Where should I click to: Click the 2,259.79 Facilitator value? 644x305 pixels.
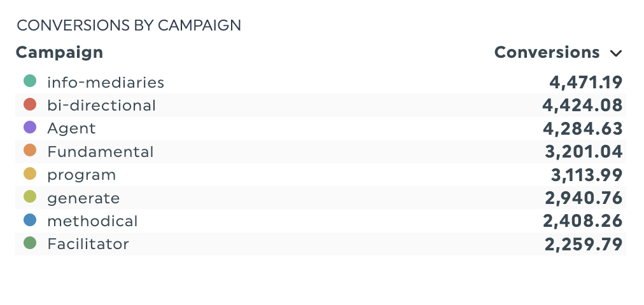coord(584,244)
